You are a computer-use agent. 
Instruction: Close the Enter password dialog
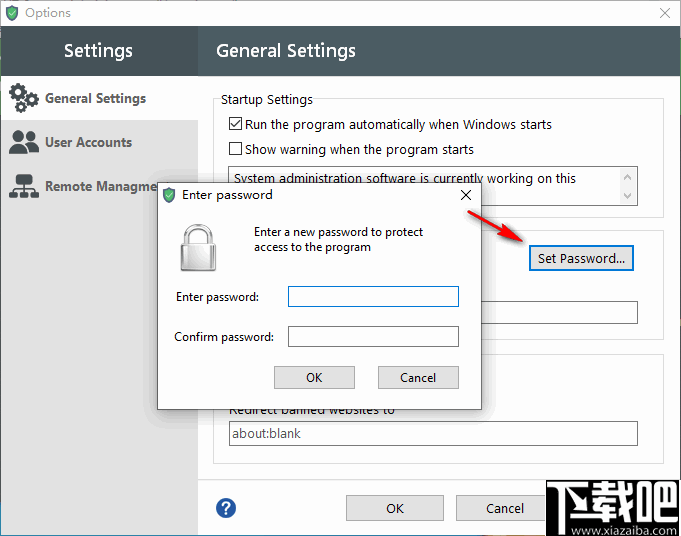466,195
